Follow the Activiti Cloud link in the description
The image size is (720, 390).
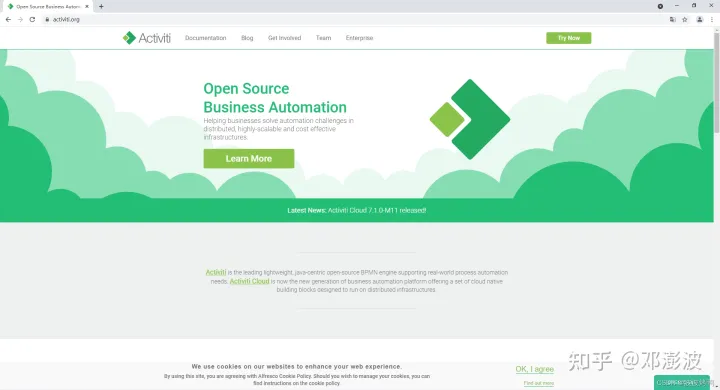pos(249,281)
